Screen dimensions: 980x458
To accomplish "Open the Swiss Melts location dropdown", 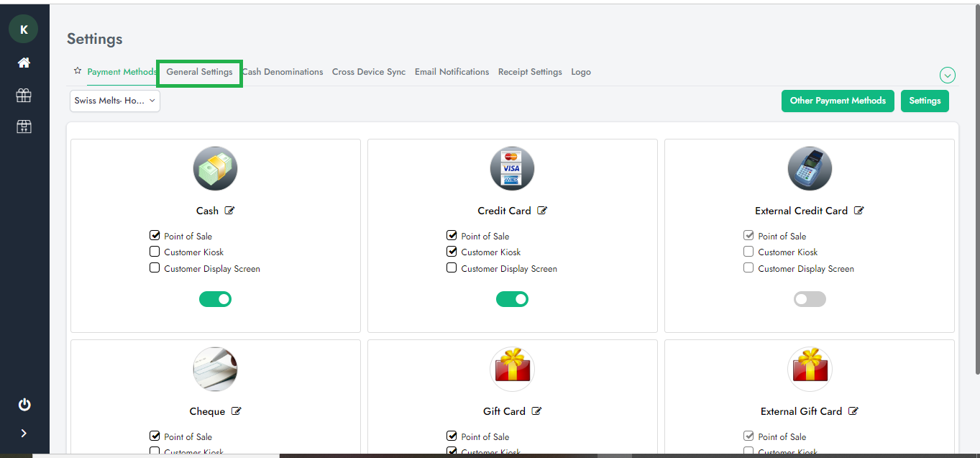I will pyautogui.click(x=115, y=101).
